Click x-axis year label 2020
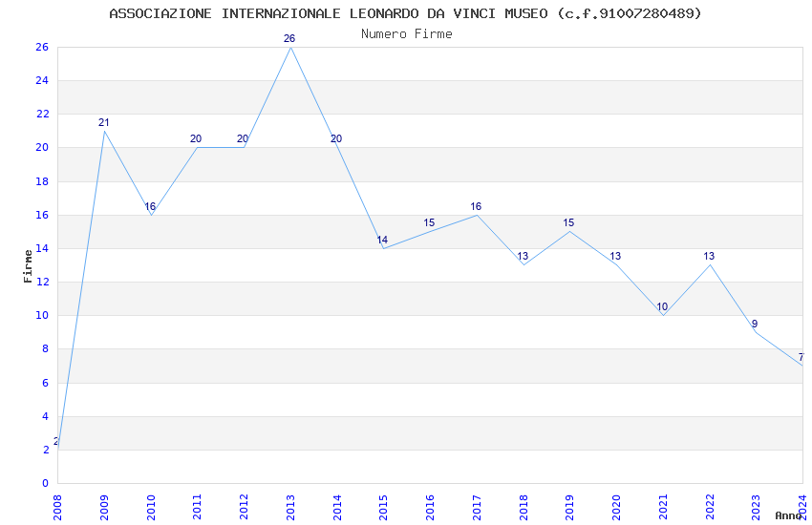812x525 pixels. pos(617,507)
